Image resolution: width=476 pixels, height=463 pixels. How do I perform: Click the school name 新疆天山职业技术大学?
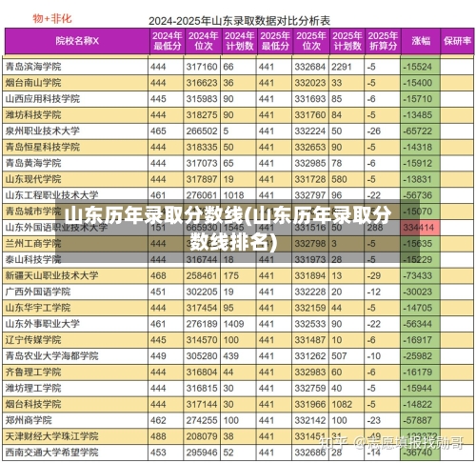[51, 275]
